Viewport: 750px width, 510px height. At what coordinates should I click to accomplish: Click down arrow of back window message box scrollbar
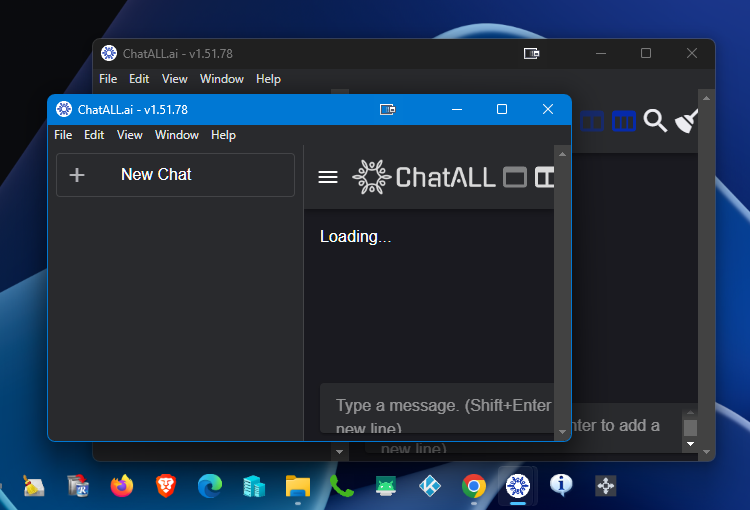pyautogui.click(x=690, y=444)
